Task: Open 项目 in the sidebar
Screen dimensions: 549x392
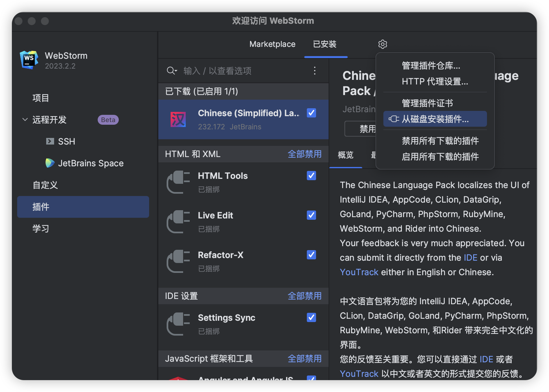Action: click(x=41, y=98)
